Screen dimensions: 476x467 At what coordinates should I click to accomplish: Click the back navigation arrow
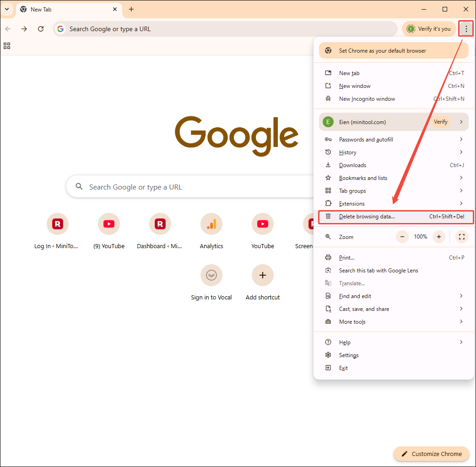tap(8, 28)
